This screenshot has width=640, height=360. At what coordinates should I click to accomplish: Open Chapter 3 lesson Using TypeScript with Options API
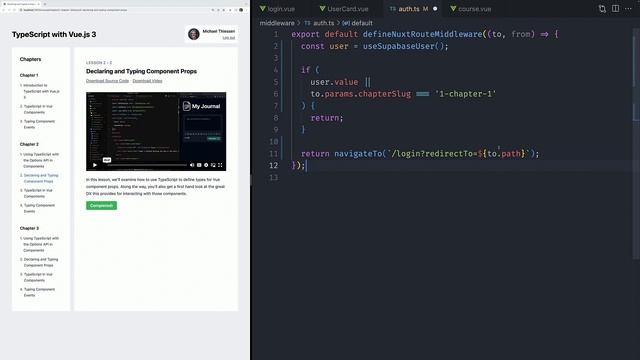tap(40, 244)
